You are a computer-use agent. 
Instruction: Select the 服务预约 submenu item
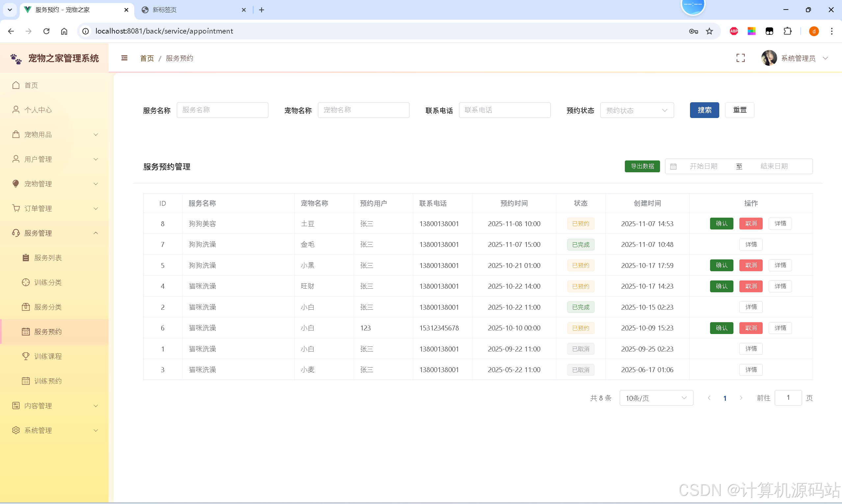click(x=54, y=331)
